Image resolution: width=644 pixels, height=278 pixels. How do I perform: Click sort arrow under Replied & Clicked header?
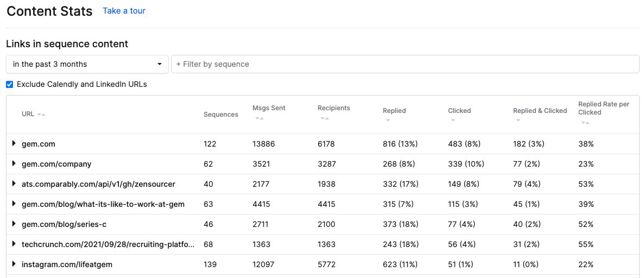point(518,121)
